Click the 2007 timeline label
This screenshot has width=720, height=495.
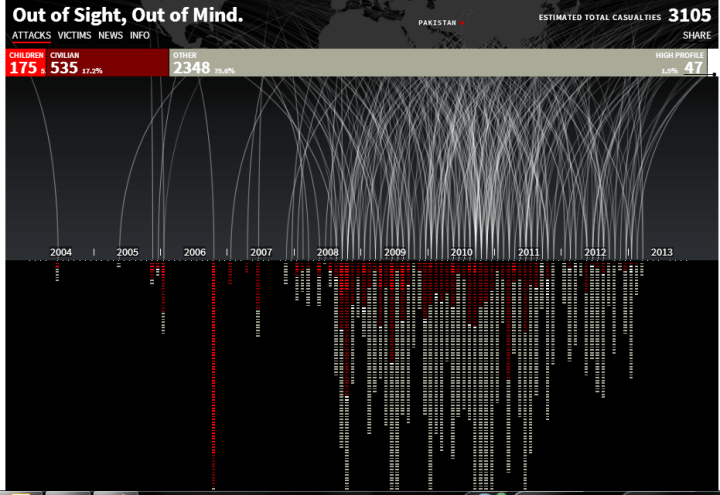(x=261, y=252)
